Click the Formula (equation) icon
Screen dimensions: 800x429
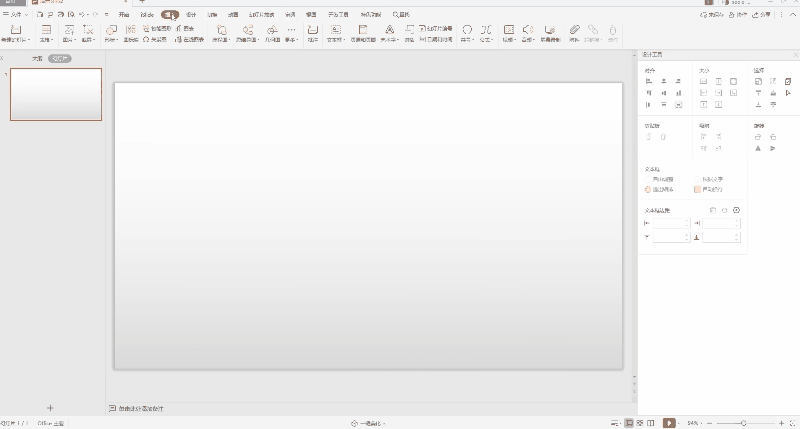[x=486, y=30]
